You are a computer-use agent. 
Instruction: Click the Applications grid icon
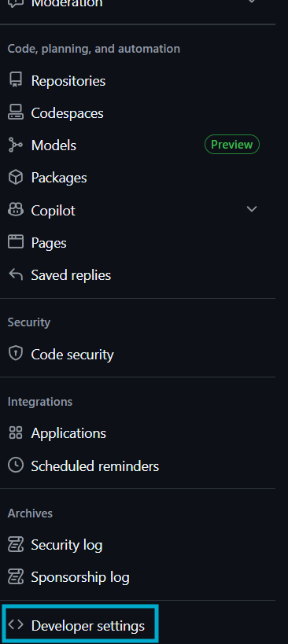(x=16, y=432)
